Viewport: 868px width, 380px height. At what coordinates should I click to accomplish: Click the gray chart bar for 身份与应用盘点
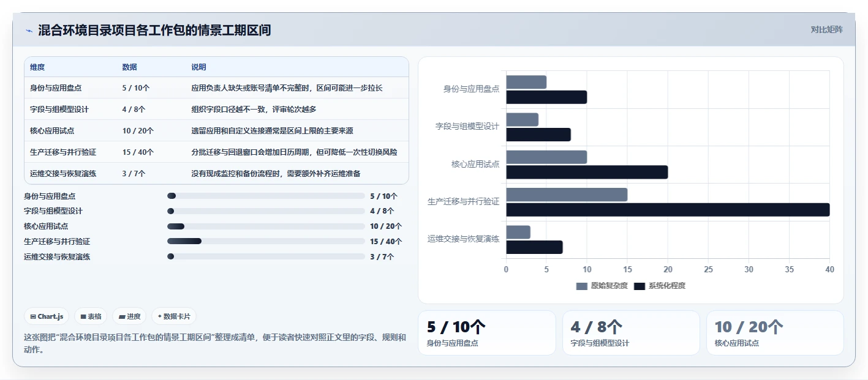point(526,82)
